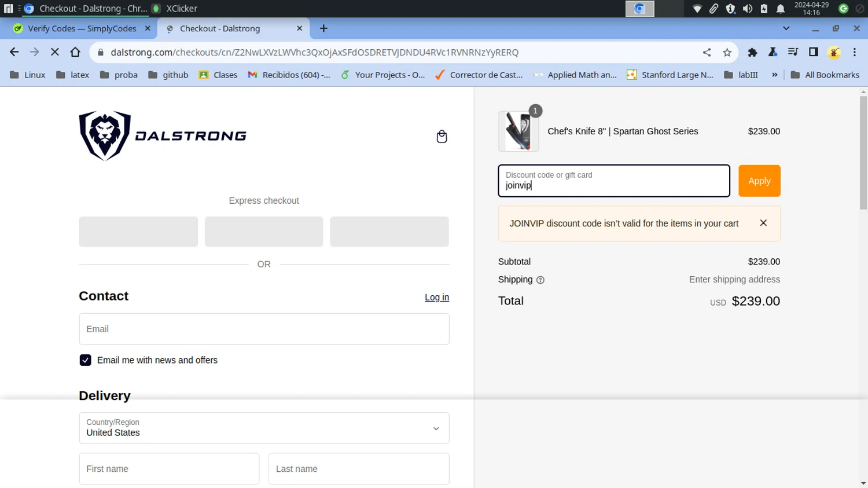Click the Wi-Fi icon in system tray

click(697, 9)
